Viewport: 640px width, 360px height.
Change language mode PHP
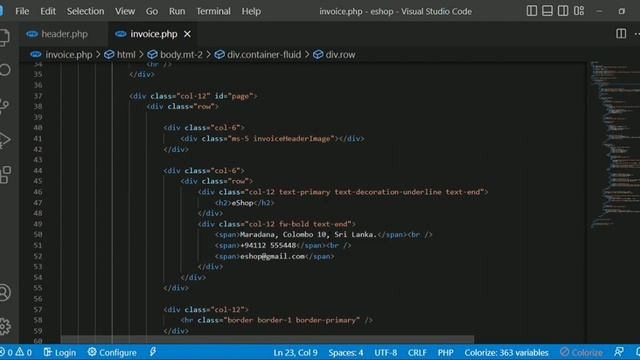[445, 352]
